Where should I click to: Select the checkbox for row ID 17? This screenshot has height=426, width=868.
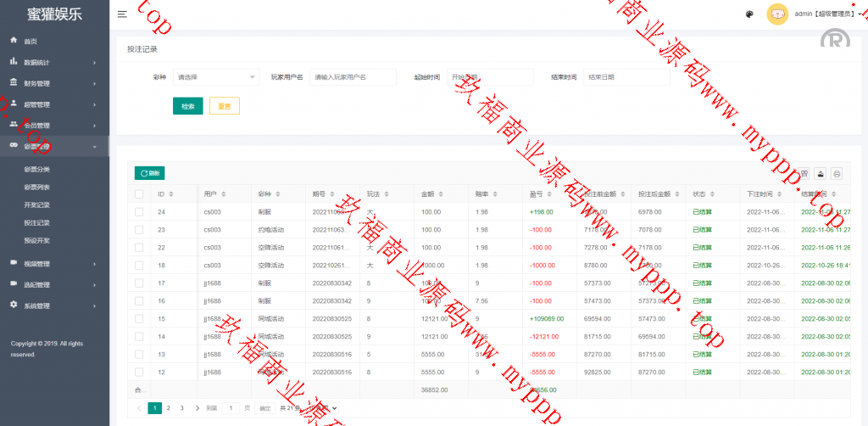[x=139, y=283]
